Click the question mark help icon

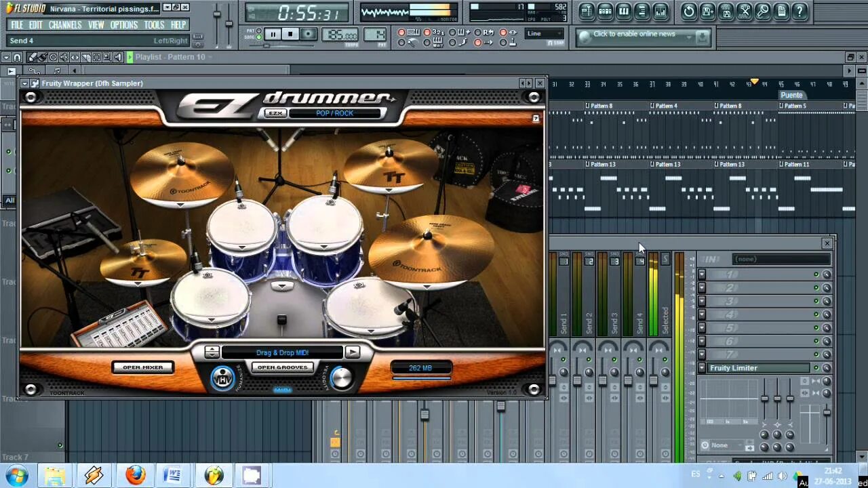click(800, 11)
